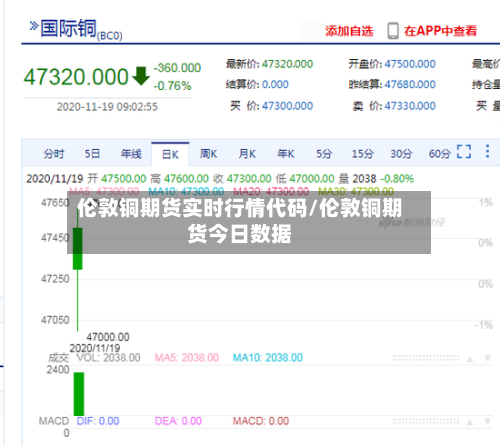This screenshot has height=446, width=500.
Task: Click the y-axis label 47050
Action: click(55, 320)
